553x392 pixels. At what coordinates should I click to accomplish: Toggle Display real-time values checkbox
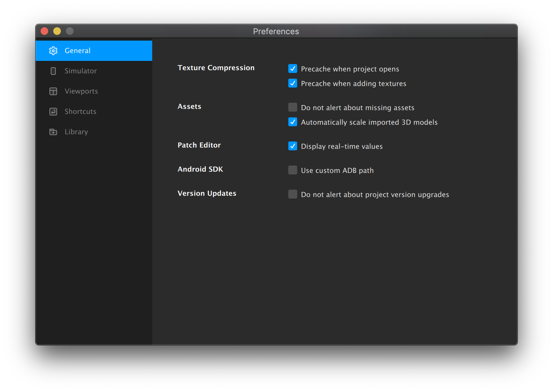click(x=293, y=146)
